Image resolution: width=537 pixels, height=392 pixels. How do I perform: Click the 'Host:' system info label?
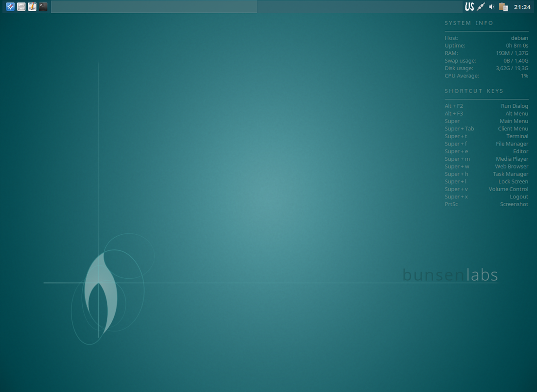click(451, 38)
